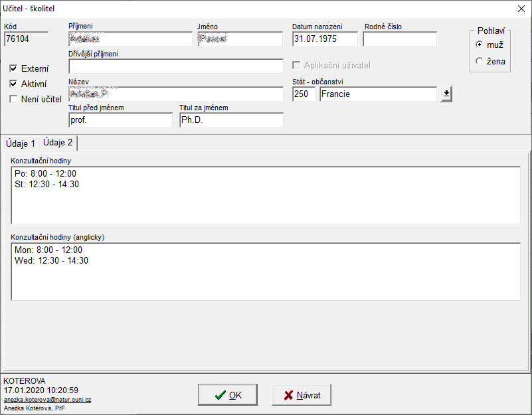
Task: Click the state lookup arrow button
Action: (446, 94)
